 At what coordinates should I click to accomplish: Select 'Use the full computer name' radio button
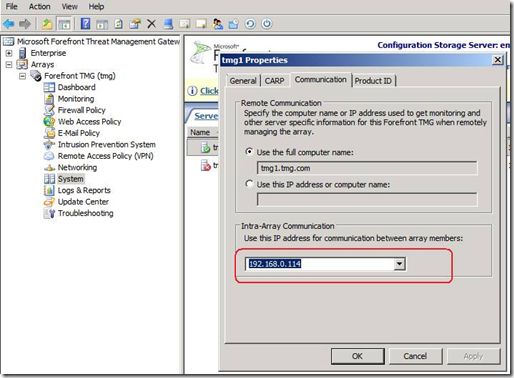(x=249, y=152)
